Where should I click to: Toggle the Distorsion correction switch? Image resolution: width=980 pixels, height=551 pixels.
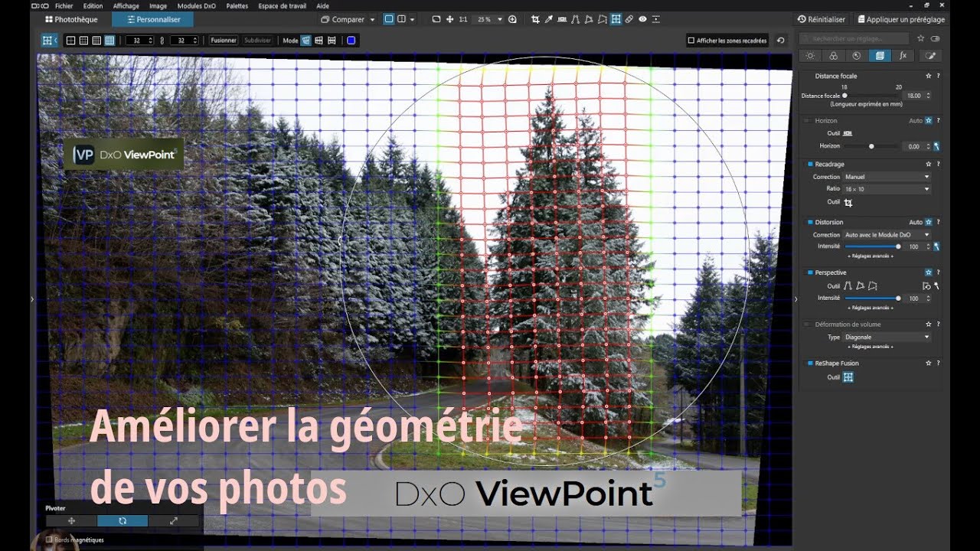tap(809, 222)
